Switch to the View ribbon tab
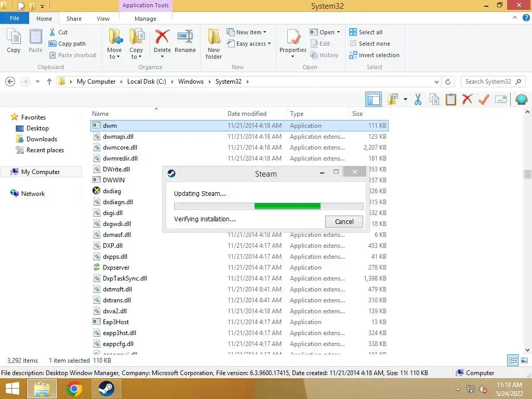 coord(103,19)
